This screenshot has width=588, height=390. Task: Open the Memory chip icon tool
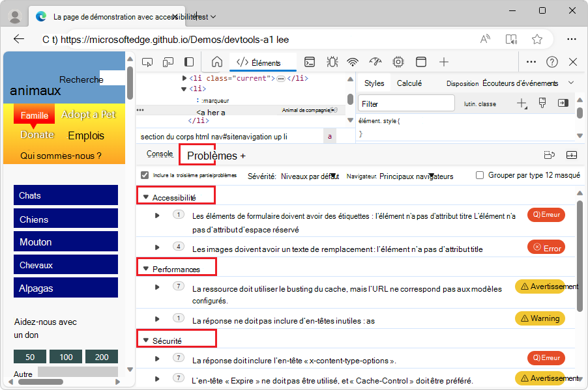tap(398, 62)
